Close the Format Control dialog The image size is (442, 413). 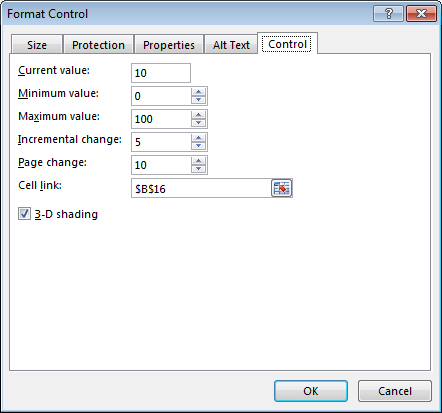(421, 14)
